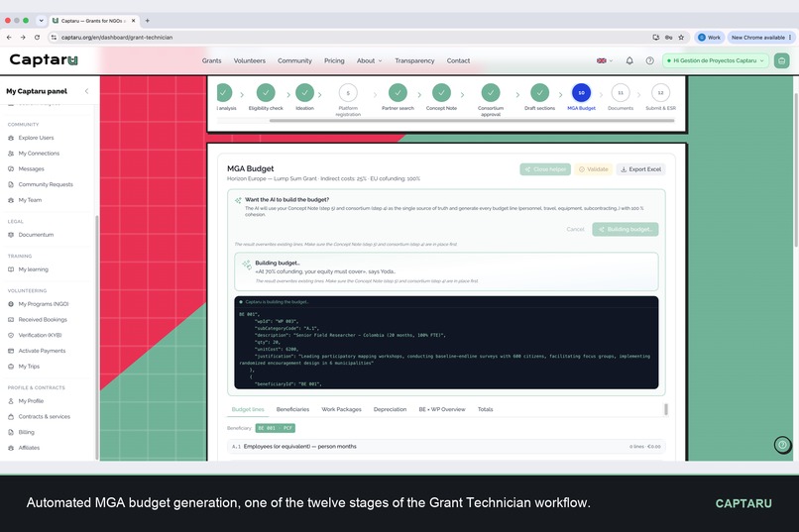Open the Community menu item

pos(294,60)
